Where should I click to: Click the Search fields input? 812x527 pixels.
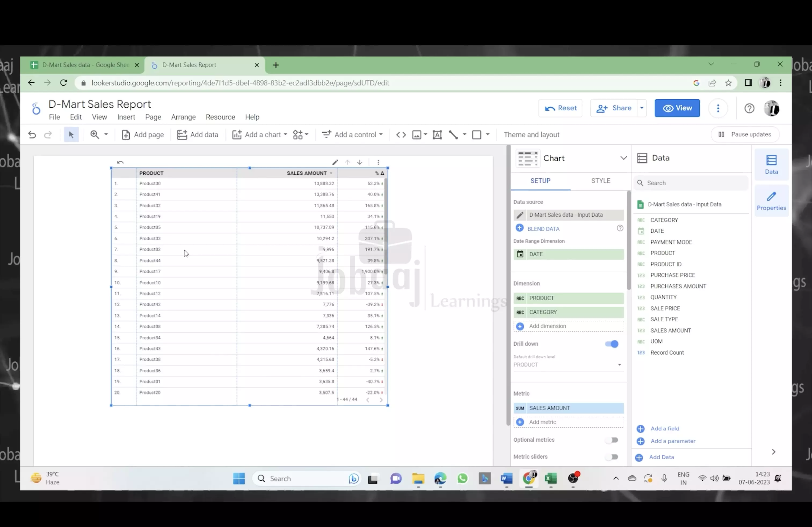pyautogui.click(x=691, y=183)
